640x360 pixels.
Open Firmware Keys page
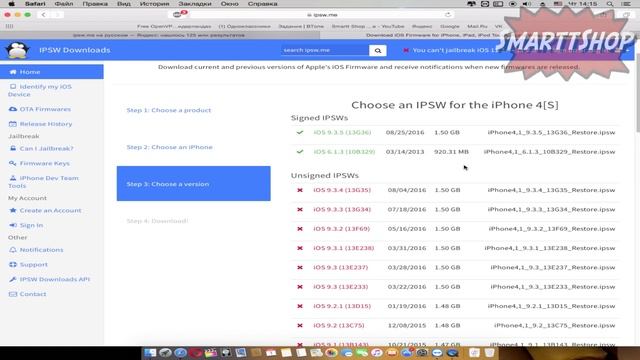coord(39,163)
